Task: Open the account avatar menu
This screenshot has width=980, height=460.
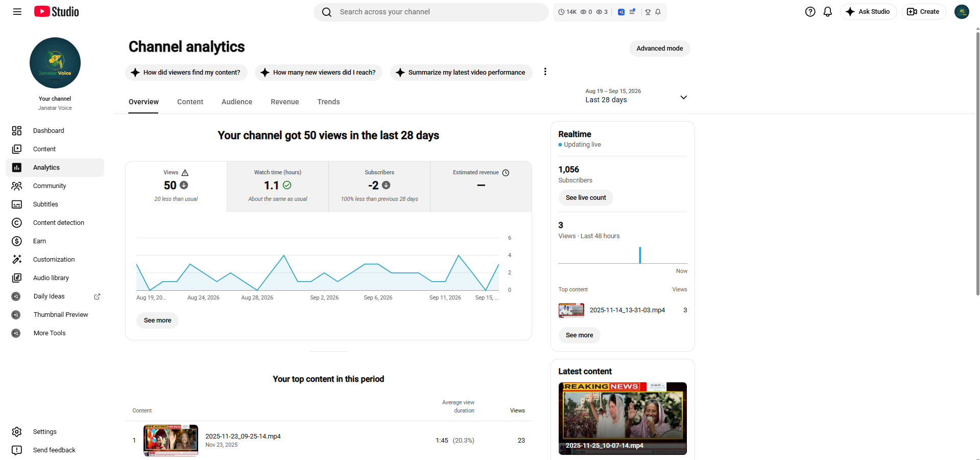Action: pyautogui.click(x=962, y=12)
